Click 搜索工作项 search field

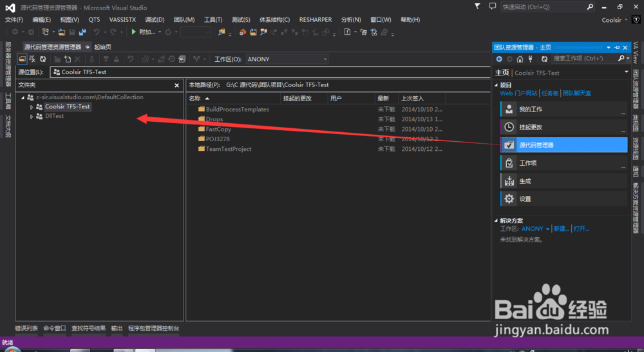pyautogui.click(x=583, y=59)
